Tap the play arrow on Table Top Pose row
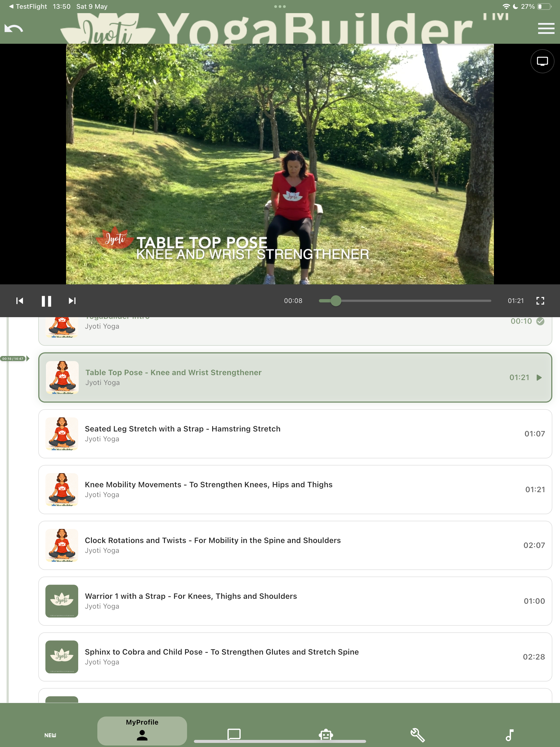Screen dimensions: 560x747 pos(539,378)
